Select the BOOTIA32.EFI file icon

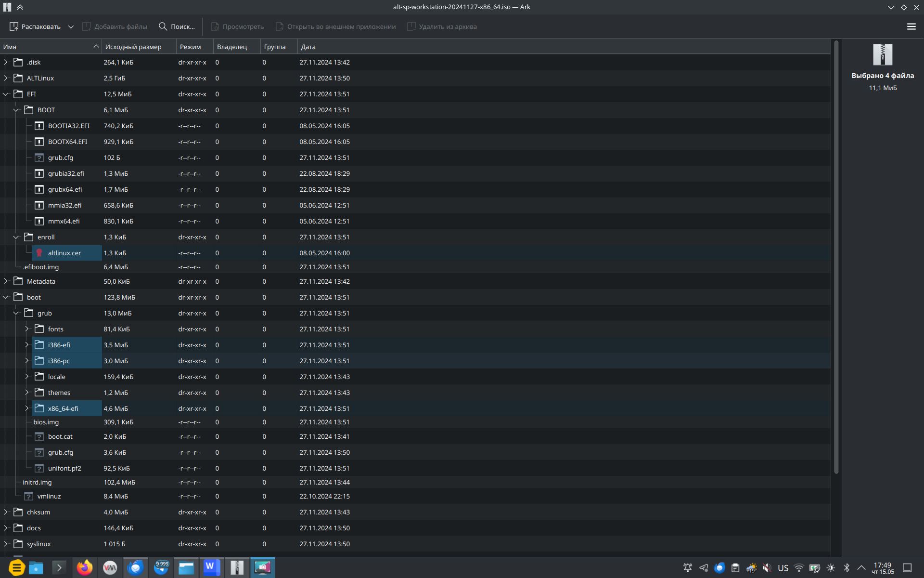pos(39,126)
